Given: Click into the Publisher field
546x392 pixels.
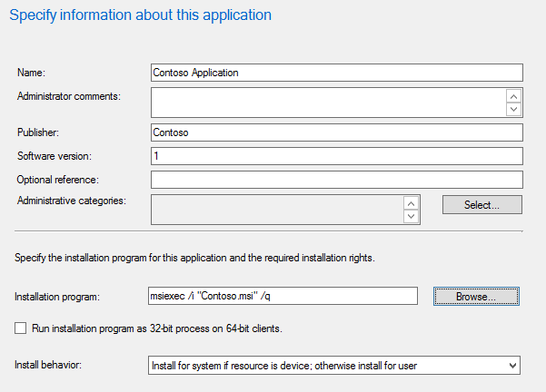Looking at the screenshot, I should tap(336, 132).
